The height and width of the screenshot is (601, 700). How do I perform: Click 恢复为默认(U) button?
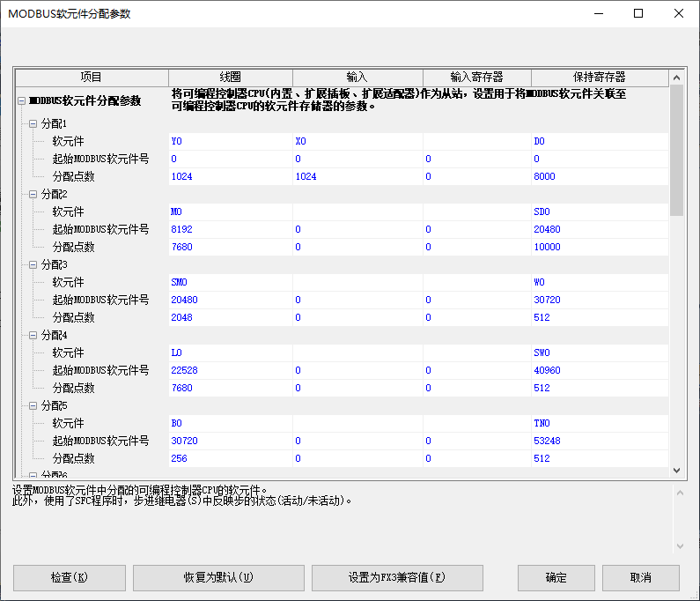218,578
